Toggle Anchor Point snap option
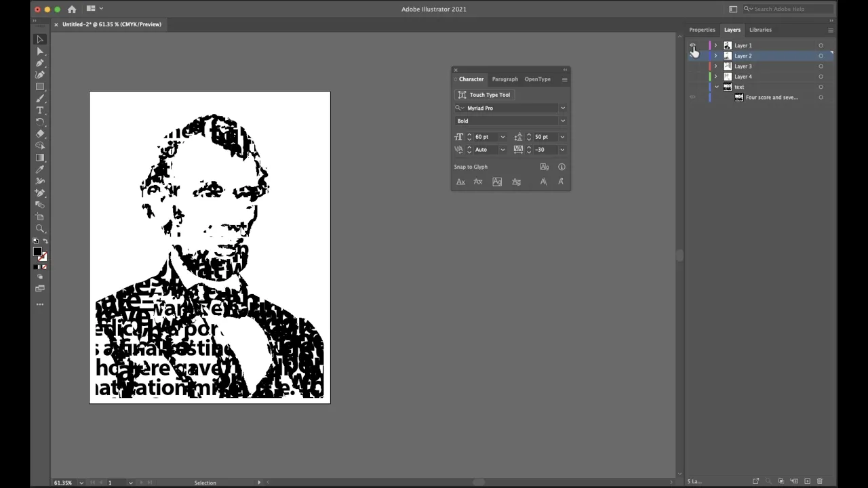Image resolution: width=868 pixels, height=488 pixels. point(561,182)
